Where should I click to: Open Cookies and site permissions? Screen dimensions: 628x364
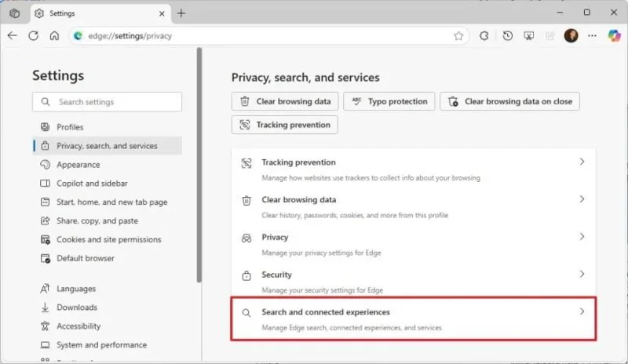coord(107,239)
